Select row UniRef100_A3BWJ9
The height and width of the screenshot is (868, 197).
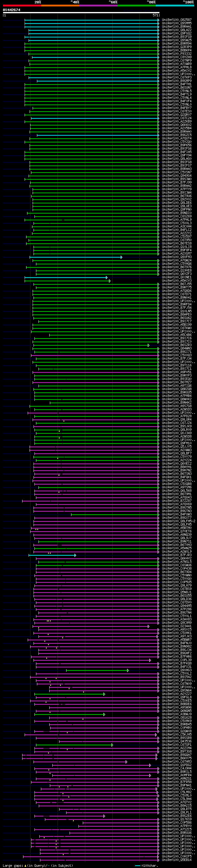point(177,714)
